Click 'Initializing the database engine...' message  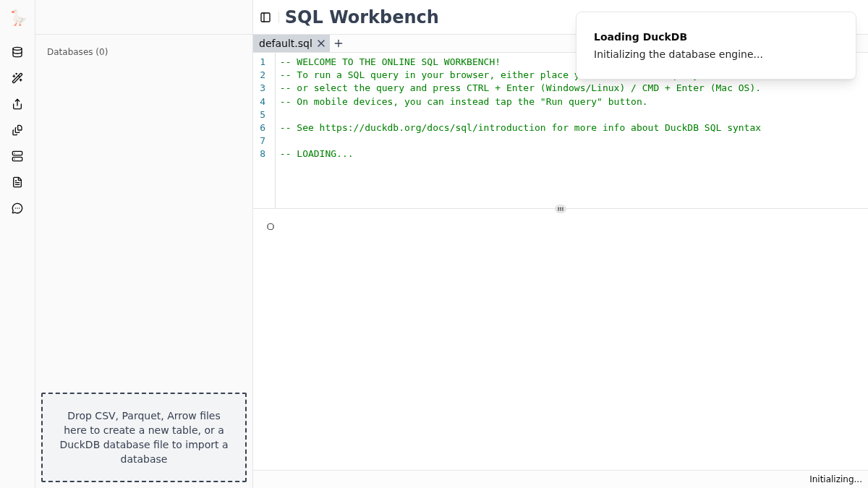(678, 54)
